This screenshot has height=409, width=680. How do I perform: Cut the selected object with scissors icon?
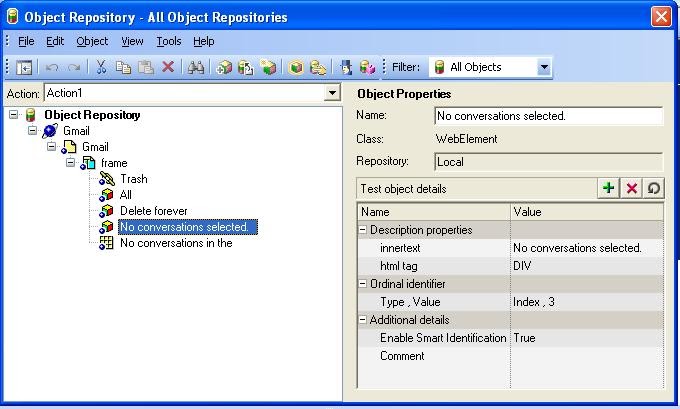[x=101, y=67]
